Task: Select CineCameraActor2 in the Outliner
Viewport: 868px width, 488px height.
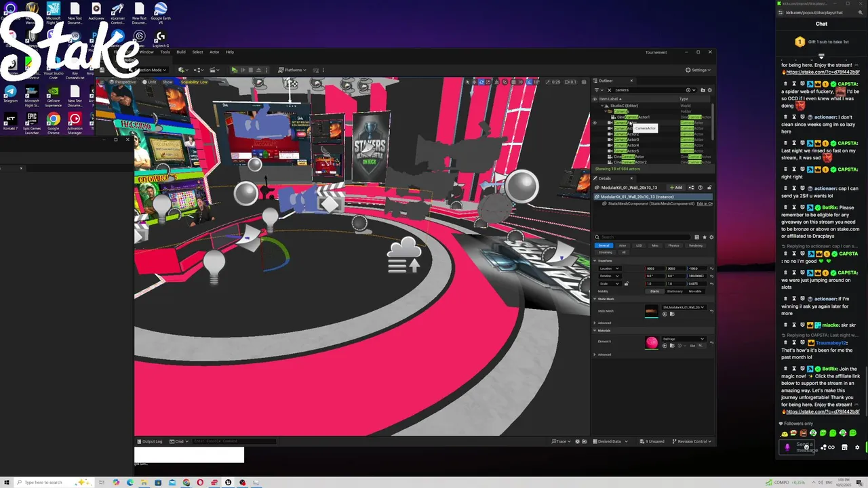Action: 630,162
